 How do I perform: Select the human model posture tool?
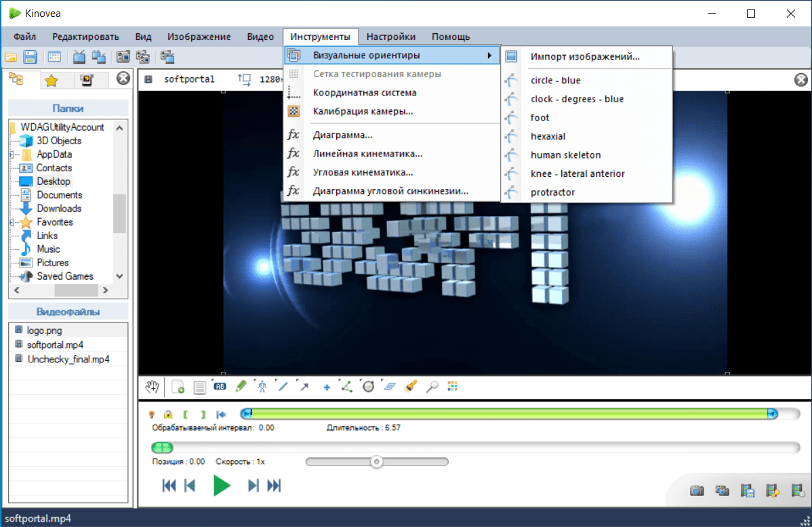(x=262, y=387)
